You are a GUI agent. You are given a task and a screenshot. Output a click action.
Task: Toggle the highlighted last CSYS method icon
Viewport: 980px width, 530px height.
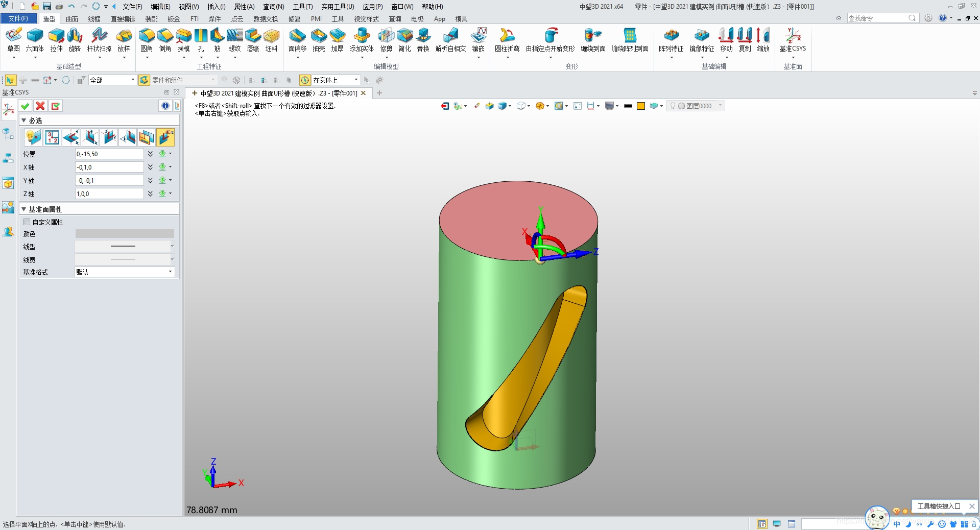tap(165, 137)
